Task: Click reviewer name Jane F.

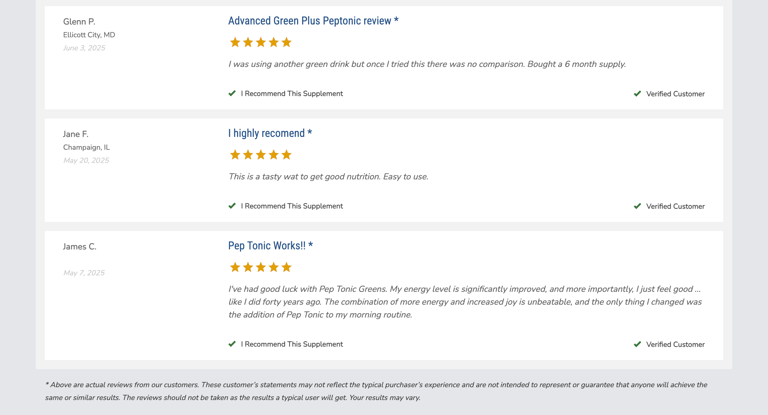Action: pos(75,134)
